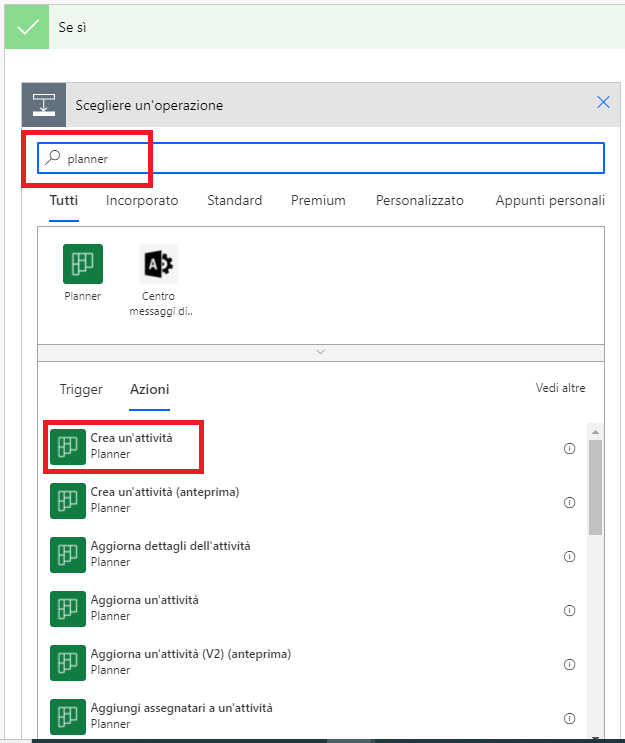The width and height of the screenshot is (625, 743).
Task: Open the Planner connector icon
Action: (83, 264)
